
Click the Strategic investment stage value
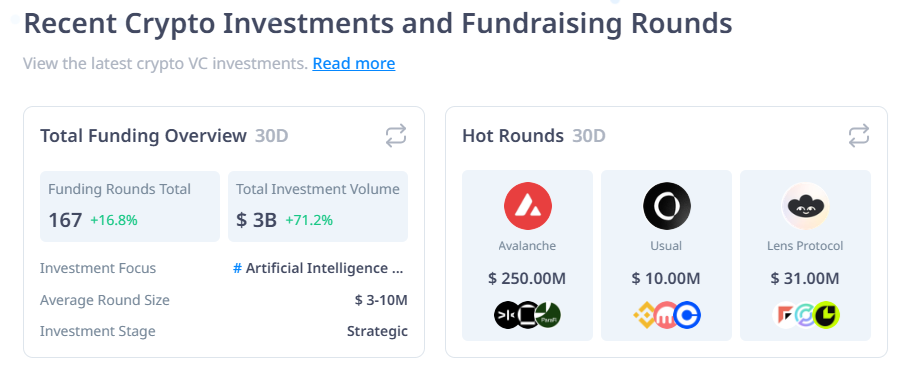[377, 331]
